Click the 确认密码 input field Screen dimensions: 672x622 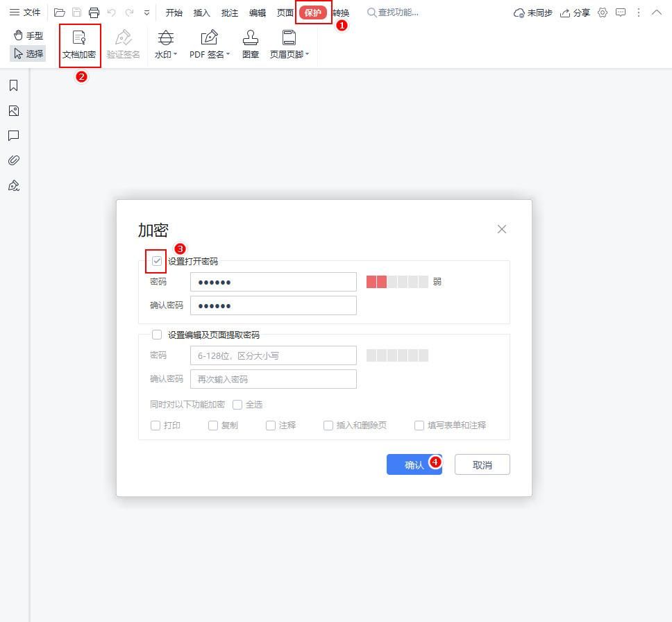click(273, 305)
